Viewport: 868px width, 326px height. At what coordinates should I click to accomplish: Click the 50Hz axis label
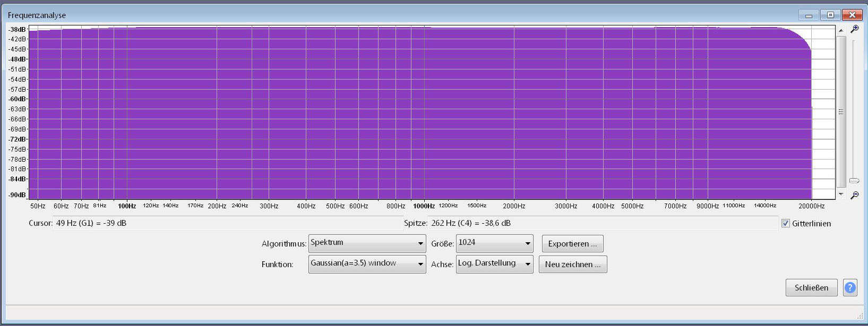[38, 206]
